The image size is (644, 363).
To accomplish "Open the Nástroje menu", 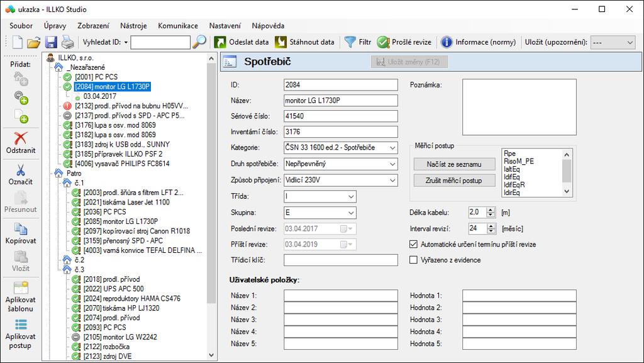I will click(133, 25).
